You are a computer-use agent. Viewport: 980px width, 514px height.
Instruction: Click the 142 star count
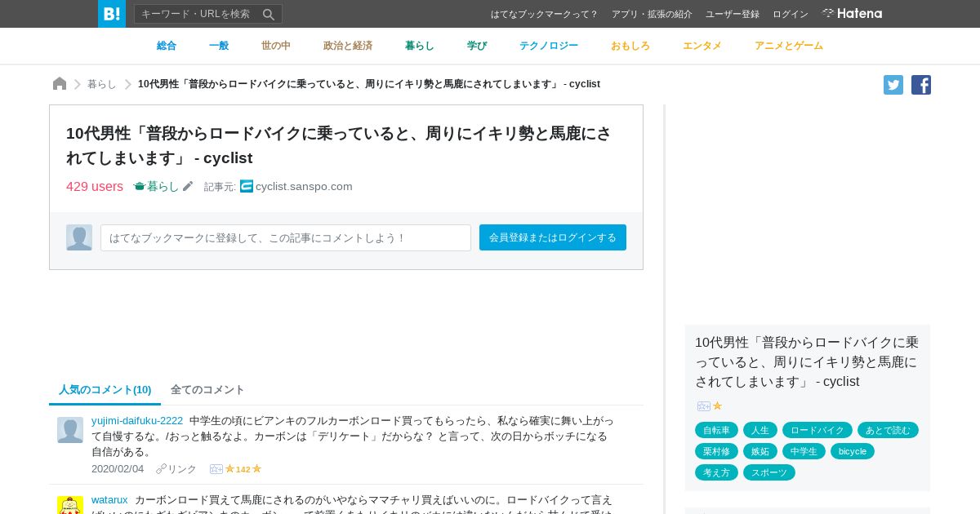click(x=243, y=469)
